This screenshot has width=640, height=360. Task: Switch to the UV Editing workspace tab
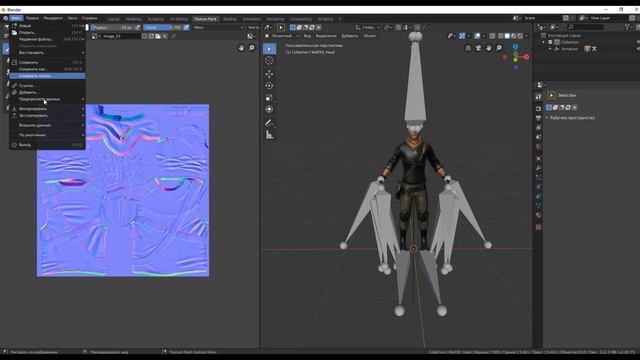point(179,19)
